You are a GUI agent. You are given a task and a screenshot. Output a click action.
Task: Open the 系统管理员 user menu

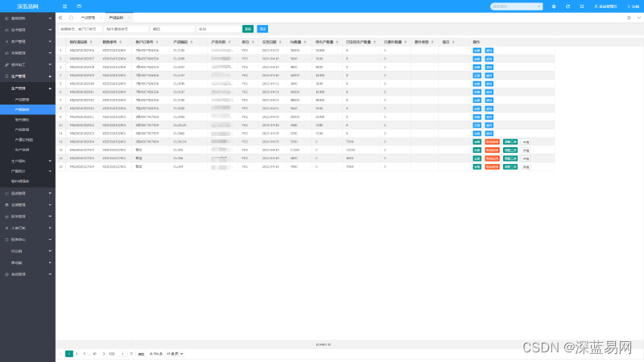tap(605, 6)
